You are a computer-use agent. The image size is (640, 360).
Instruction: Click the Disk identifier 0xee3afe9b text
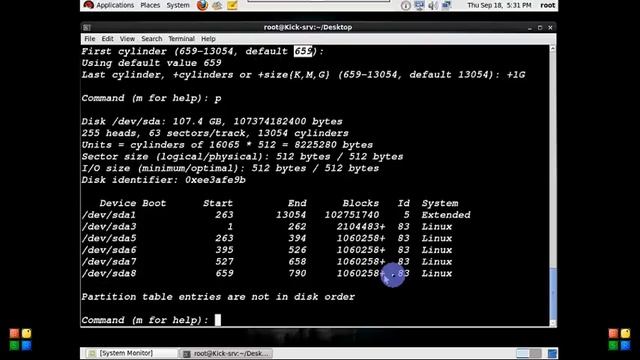pos(163,180)
